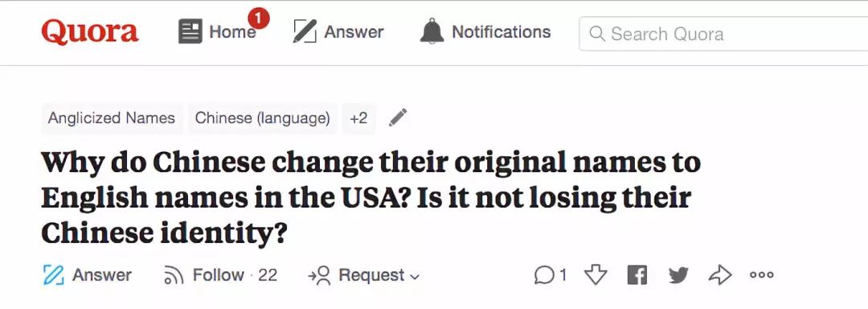This screenshot has width=868, height=309.
Task: Share question on Facebook
Action: (x=637, y=275)
